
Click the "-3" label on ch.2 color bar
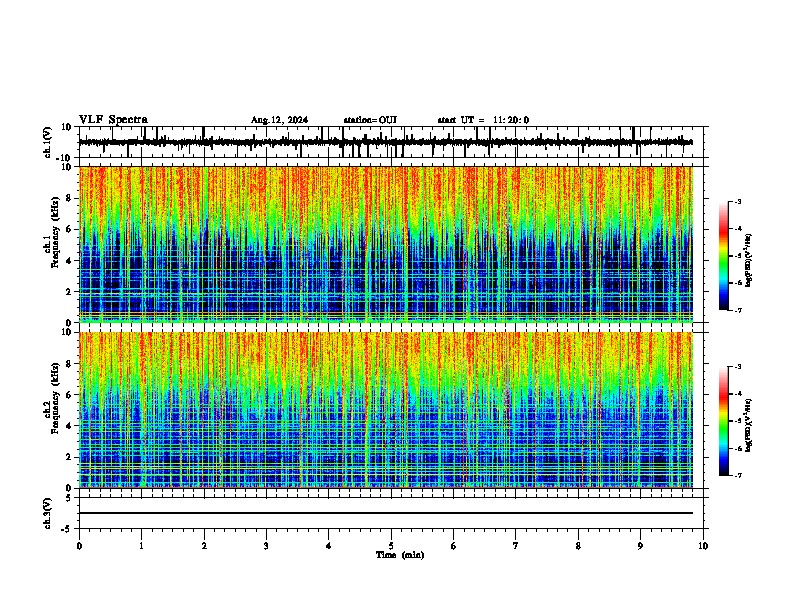737,367
